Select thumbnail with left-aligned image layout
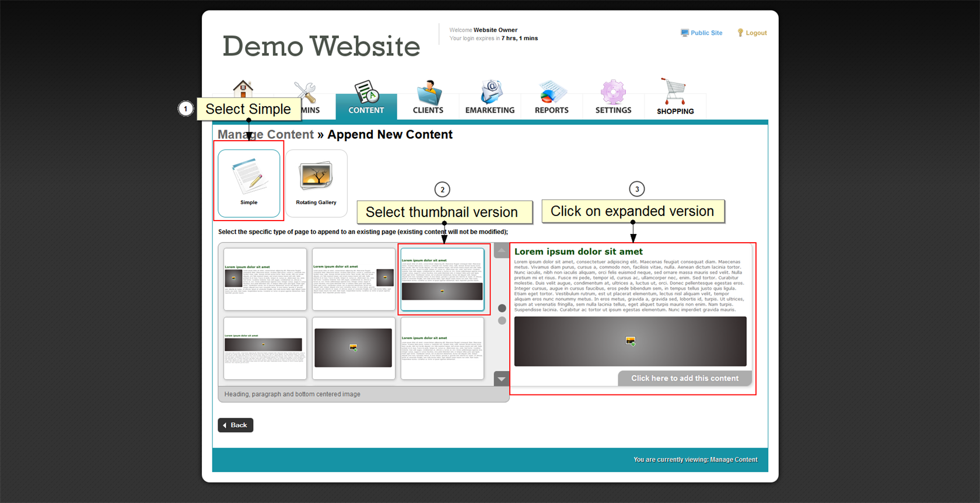The image size is (980, 503). click(x=265, y=279)
